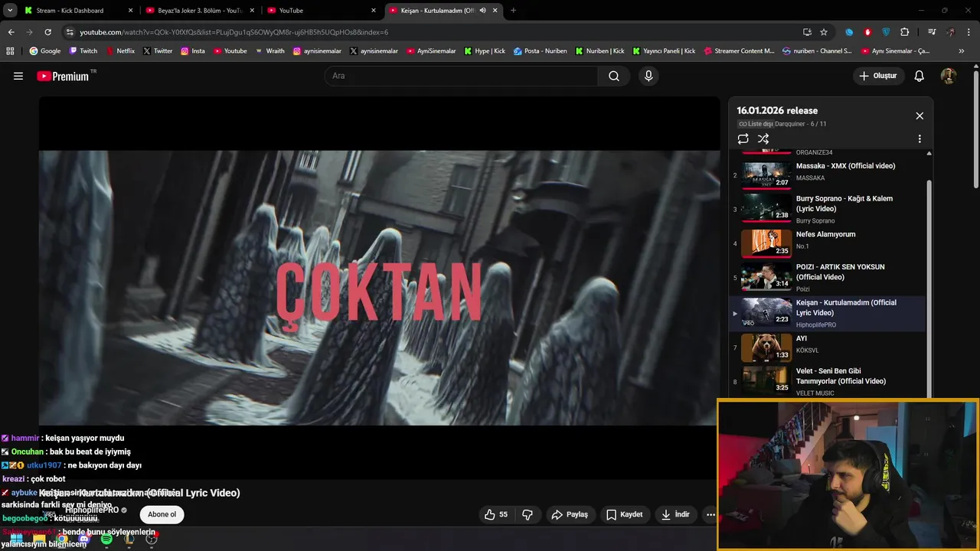Screen dimensions: 980x551
Task: Click the Chrome address bar URL
Action: (x=234, y=32)
